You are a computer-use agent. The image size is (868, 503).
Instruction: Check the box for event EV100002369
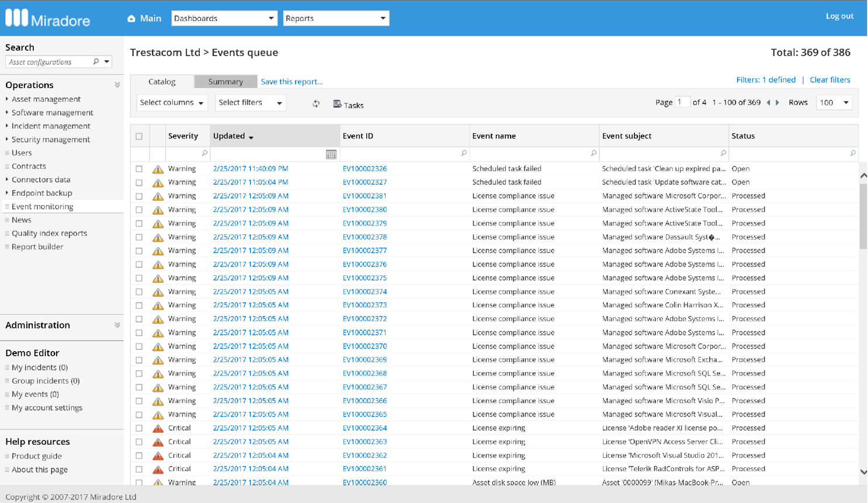pos(139,360)
